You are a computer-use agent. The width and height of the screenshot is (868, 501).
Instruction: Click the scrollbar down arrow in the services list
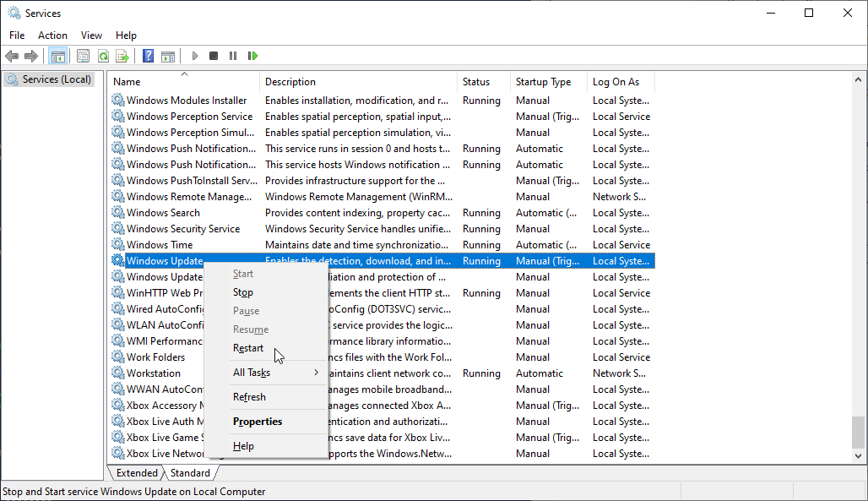point(858,456)
